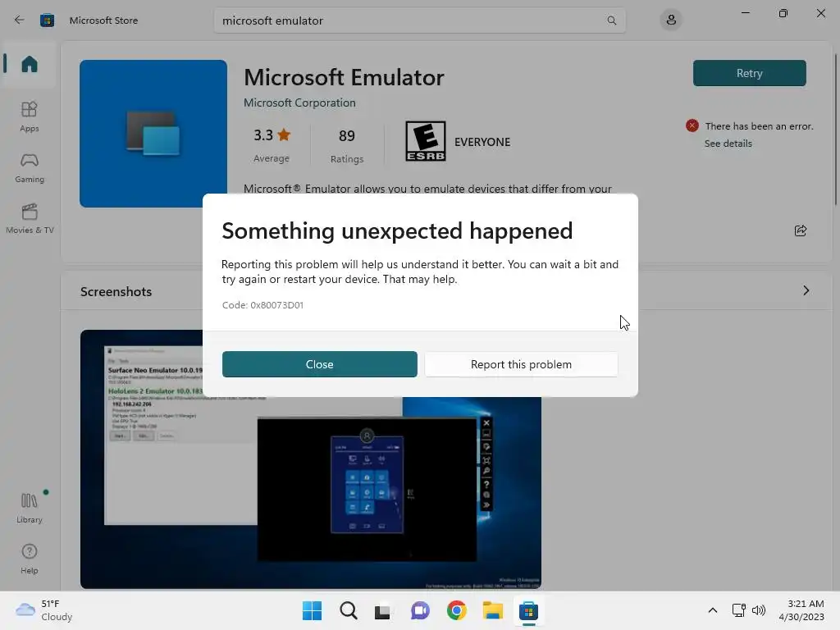
Task: Go to Home in the sidebar
Action: [30, 64]
